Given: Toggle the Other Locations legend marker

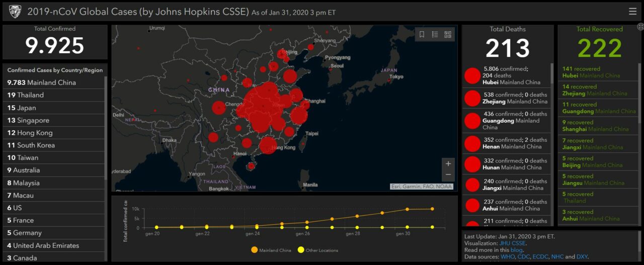Looking at the screenshot, I should click(x=301, y=250).
